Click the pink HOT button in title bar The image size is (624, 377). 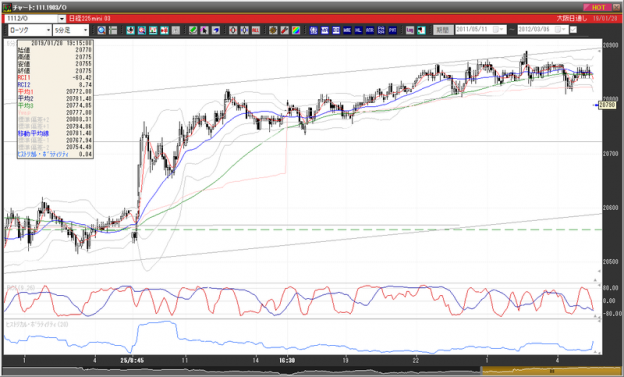point(597,7)
